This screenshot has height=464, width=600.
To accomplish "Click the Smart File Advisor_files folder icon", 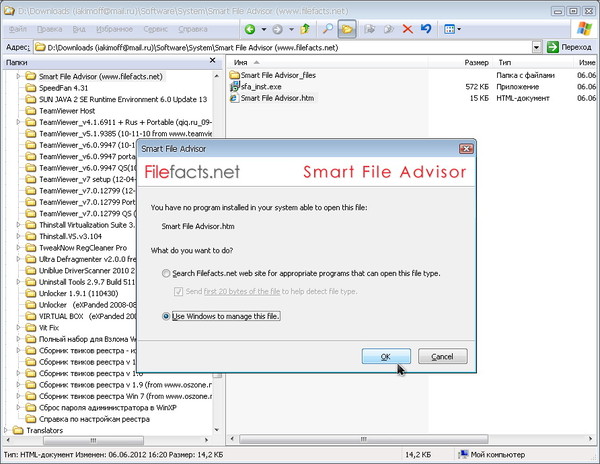I will (234, 75).
